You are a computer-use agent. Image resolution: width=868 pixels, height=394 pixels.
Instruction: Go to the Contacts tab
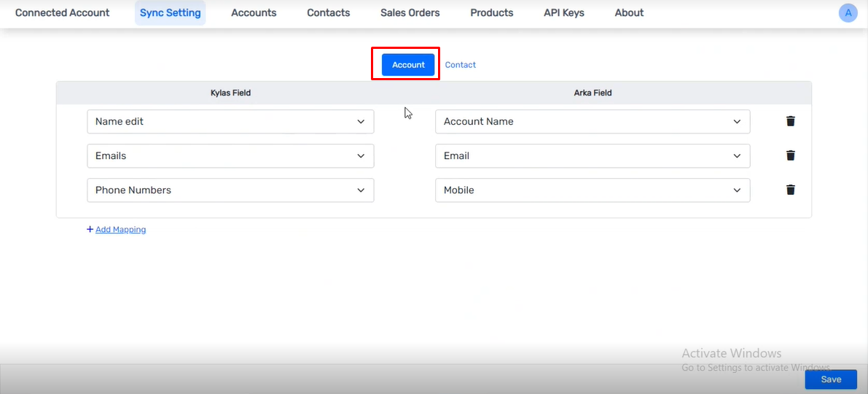click(328, 12)
